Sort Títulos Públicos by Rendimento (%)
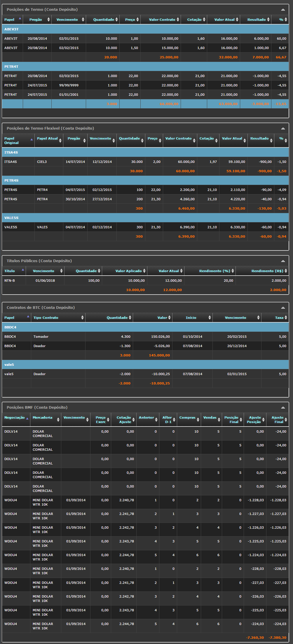The image size is (293, 644). click(210, 271)
